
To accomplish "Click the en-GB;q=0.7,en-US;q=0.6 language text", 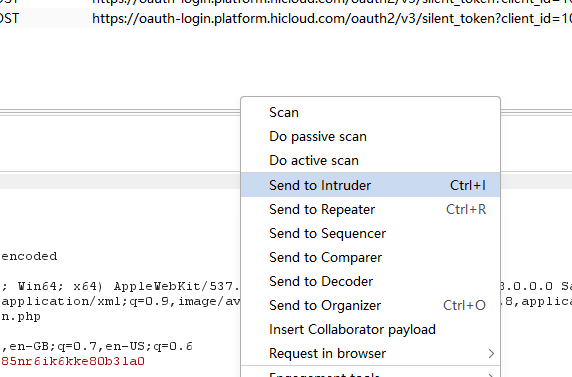I will click(x=101, y=346).
